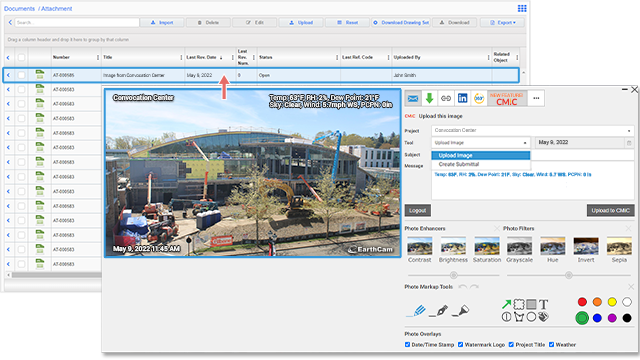The height and width of the screenshot is (360, 640).
Task: Check the checkbox for row AT-000585
Action: pyautogui.click(x=21, y=75)
